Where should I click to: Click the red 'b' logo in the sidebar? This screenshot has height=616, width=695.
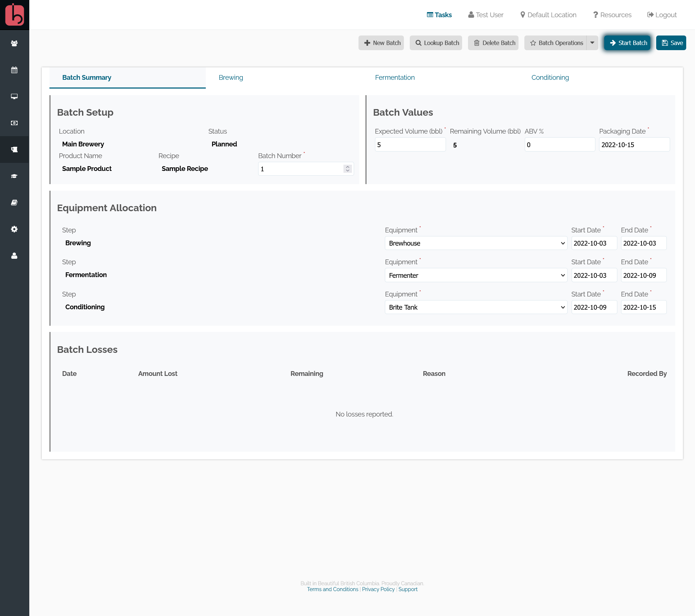pyautogui.click(x=15, y=15)
